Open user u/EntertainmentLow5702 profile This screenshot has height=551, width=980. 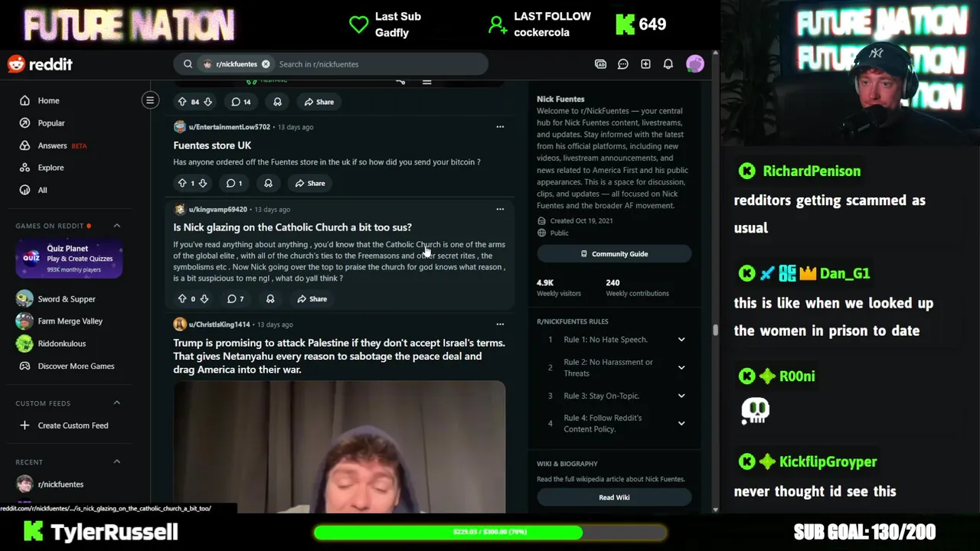click(229, 127)
